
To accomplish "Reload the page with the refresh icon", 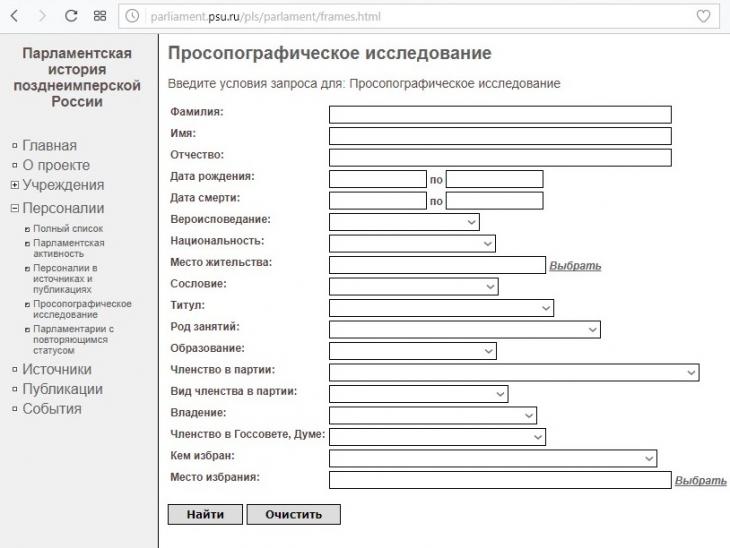I will [71, 16].
